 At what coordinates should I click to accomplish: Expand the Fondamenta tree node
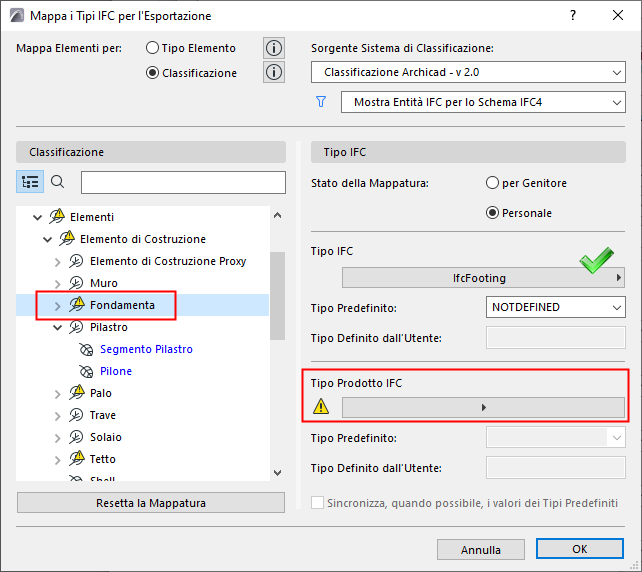(58, 305)
